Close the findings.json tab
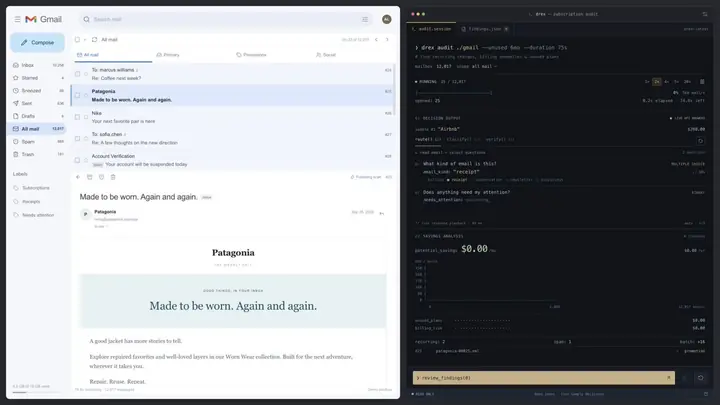Screen dimensions: 720x405 click(506, 29)
